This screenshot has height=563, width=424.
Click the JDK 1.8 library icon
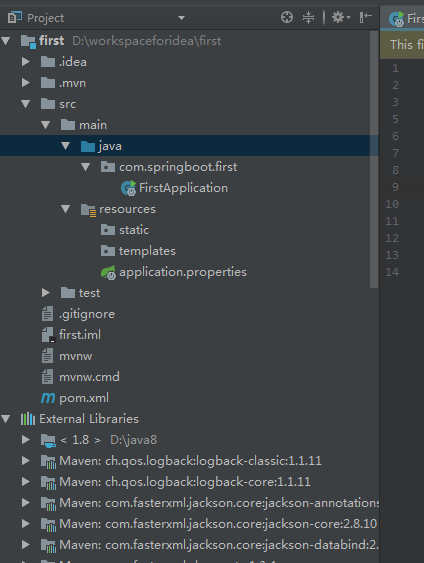point(48,441)
